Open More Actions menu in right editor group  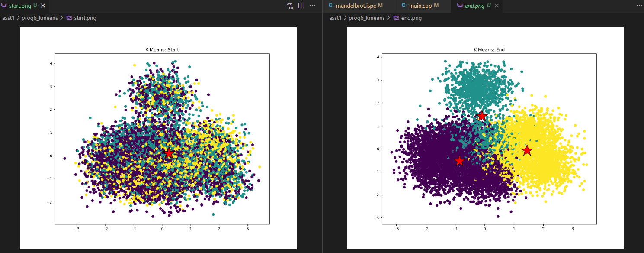(639, 6)
